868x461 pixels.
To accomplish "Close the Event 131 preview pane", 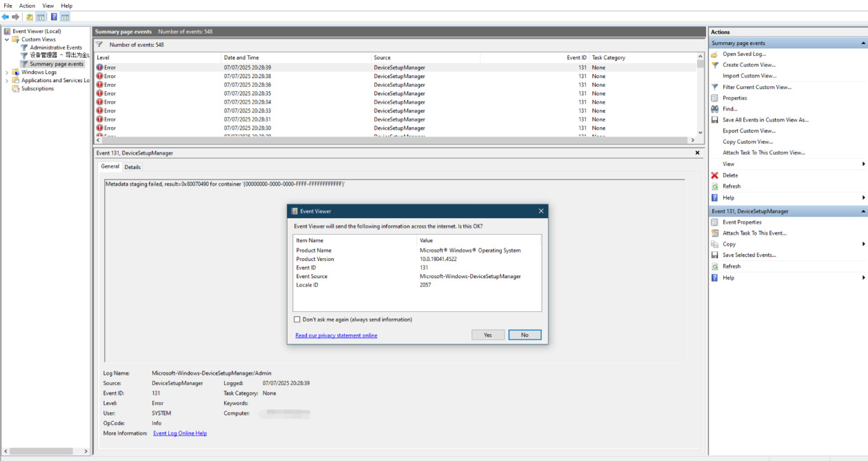I will [697, 153].
